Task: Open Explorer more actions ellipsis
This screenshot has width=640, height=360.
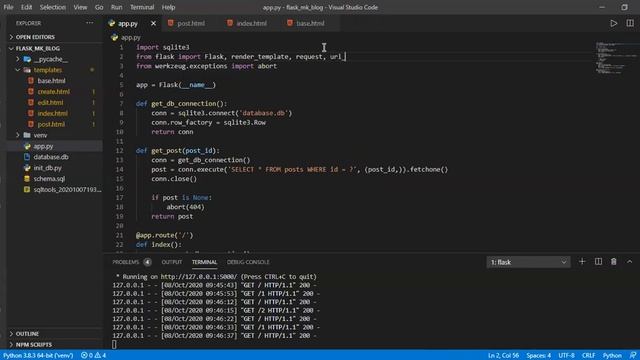Action: (89, 23)
